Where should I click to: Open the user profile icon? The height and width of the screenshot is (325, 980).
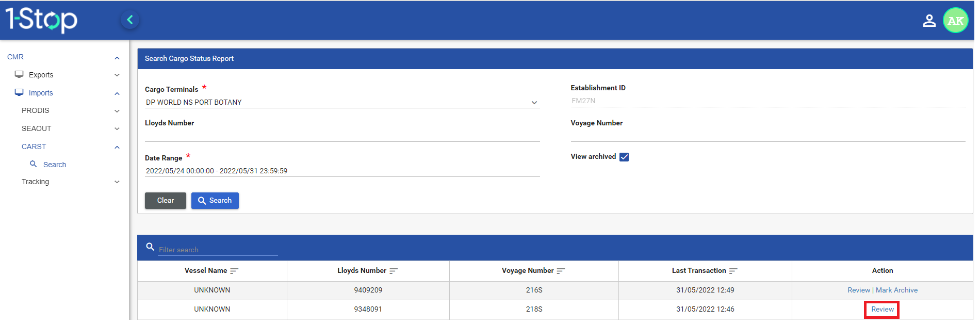pos(929,21)
